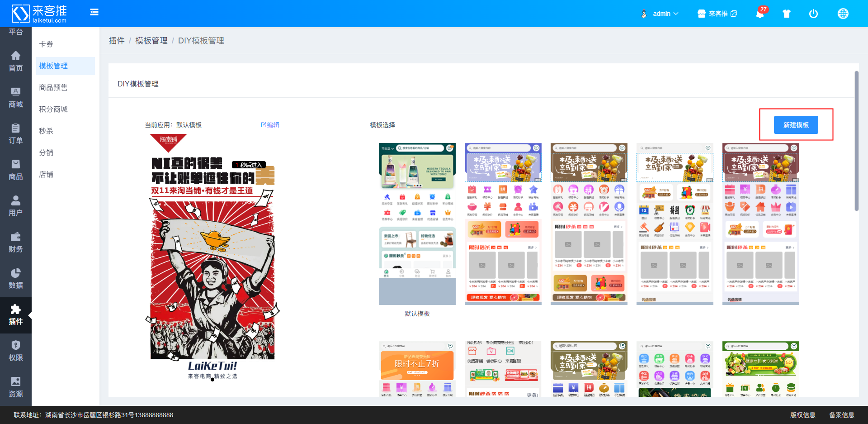Click the contact address text in footer

coord(94,415)
